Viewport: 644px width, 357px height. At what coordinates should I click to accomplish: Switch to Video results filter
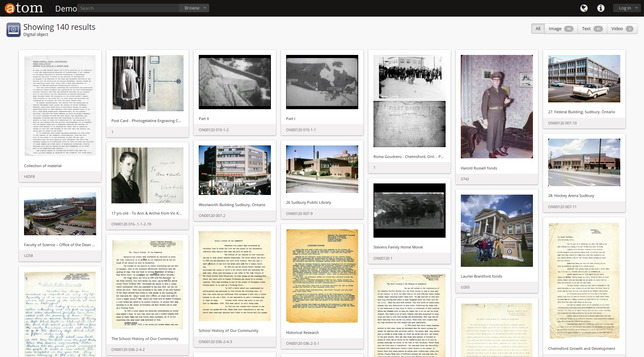[622, 29]
